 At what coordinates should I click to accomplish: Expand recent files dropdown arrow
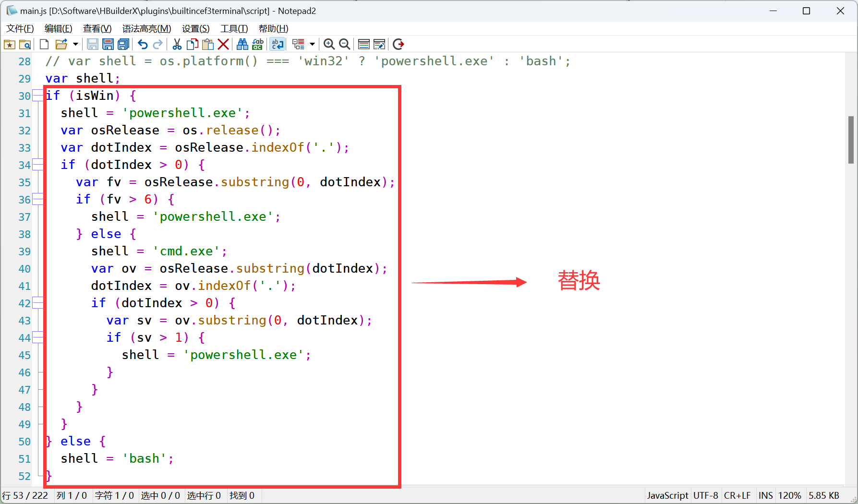coord(75,45)
